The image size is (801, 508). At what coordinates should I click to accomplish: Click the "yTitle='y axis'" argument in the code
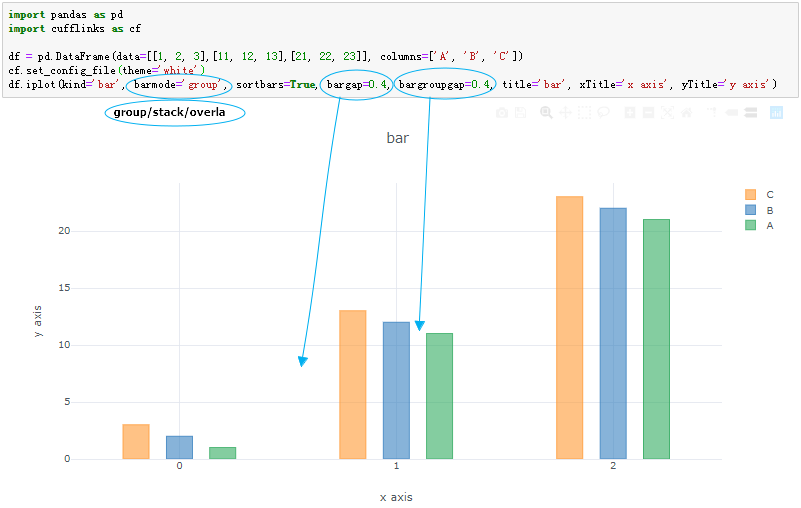click(x=725, y=84)
